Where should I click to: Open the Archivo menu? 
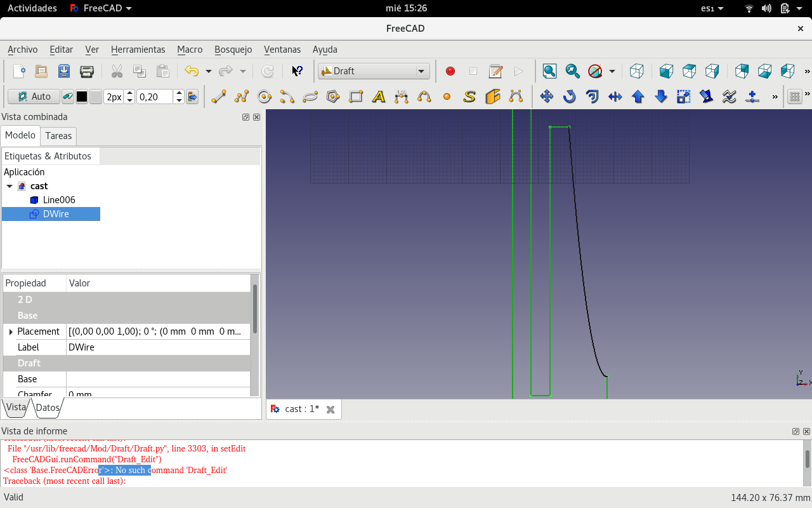point(23,50)
